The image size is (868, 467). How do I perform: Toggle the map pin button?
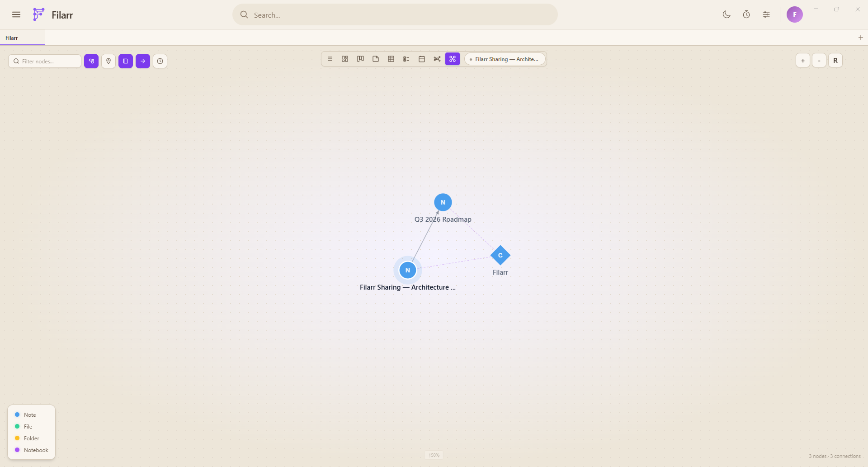[x=108, y=61]
